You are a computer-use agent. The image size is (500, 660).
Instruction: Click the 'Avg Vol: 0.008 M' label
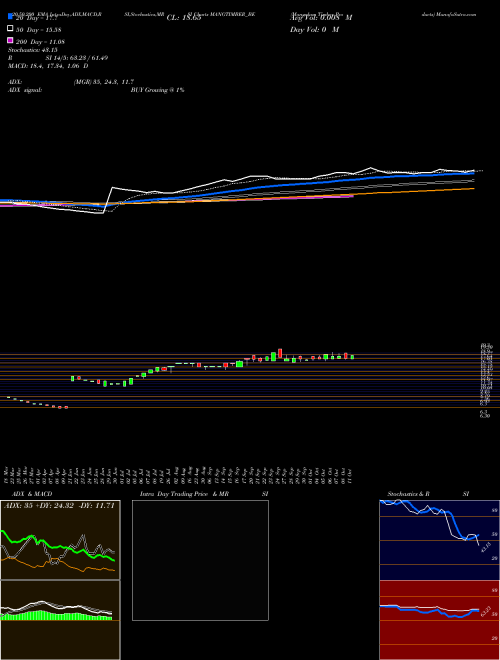(321, 18)
